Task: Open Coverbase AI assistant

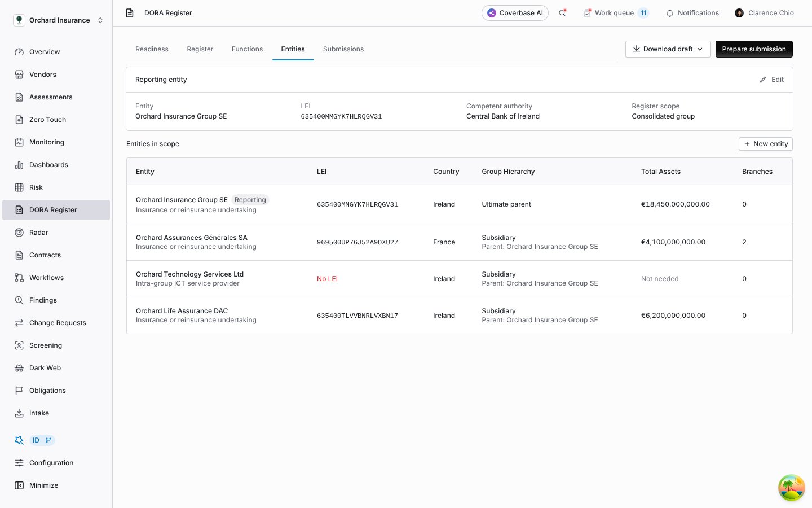Action: pos(515,13)
